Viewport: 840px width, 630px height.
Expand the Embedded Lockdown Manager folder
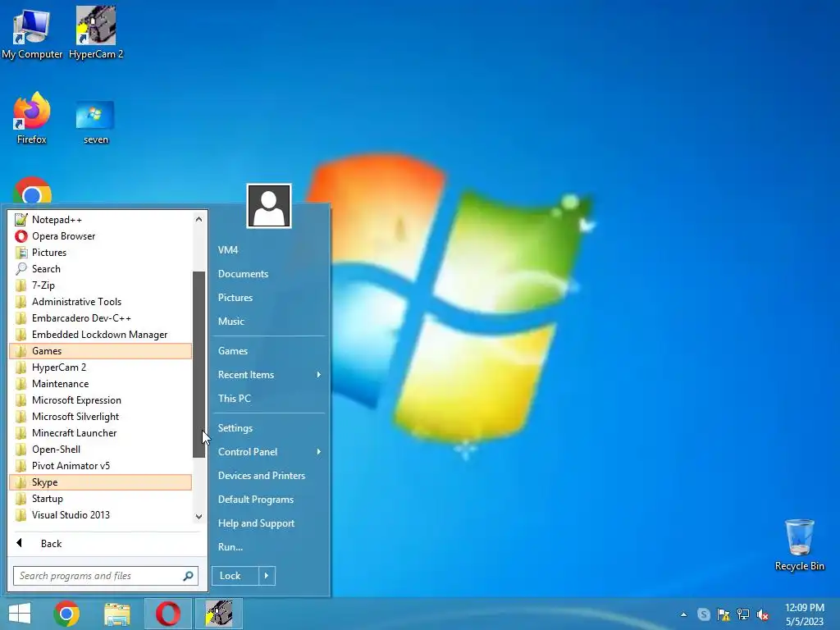pos(101,335)
